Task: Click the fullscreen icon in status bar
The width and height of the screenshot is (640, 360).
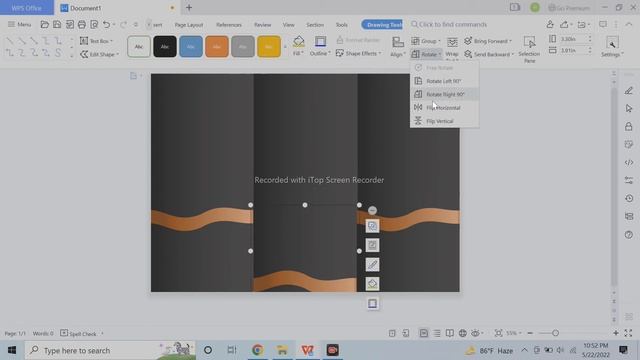Action: [x=629, y=333]
